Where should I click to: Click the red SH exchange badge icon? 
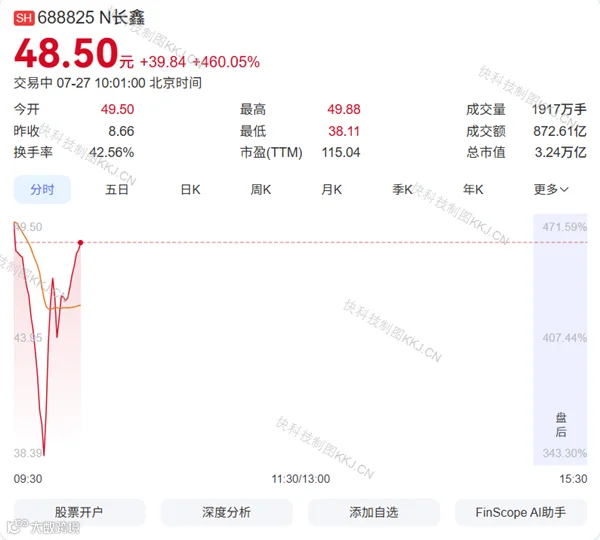point(24,18)
